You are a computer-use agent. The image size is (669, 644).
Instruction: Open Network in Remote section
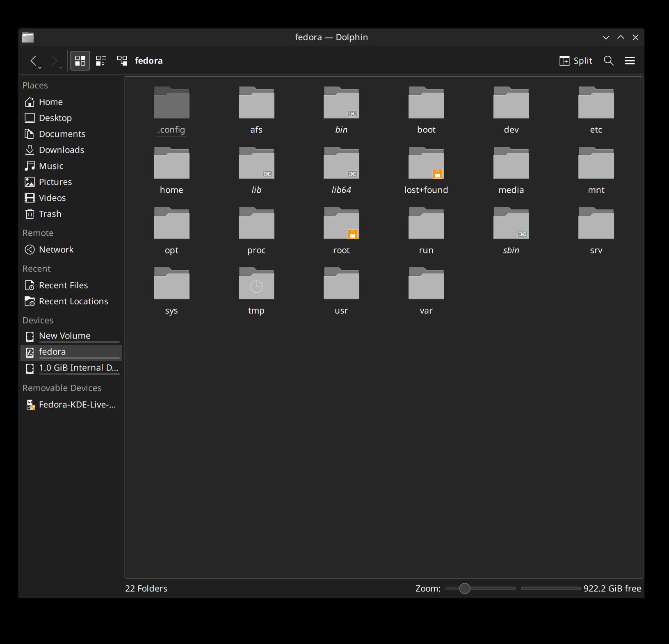pyautogui.click(x=71, y=249)
